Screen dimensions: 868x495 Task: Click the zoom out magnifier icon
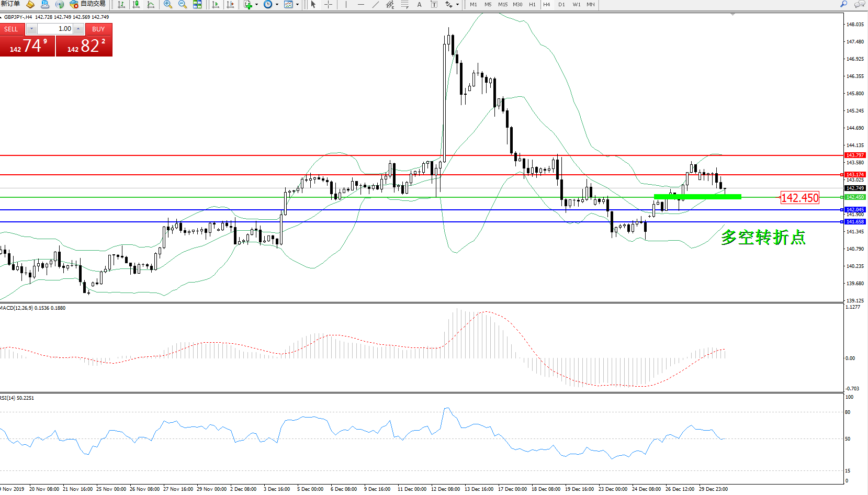182,5
